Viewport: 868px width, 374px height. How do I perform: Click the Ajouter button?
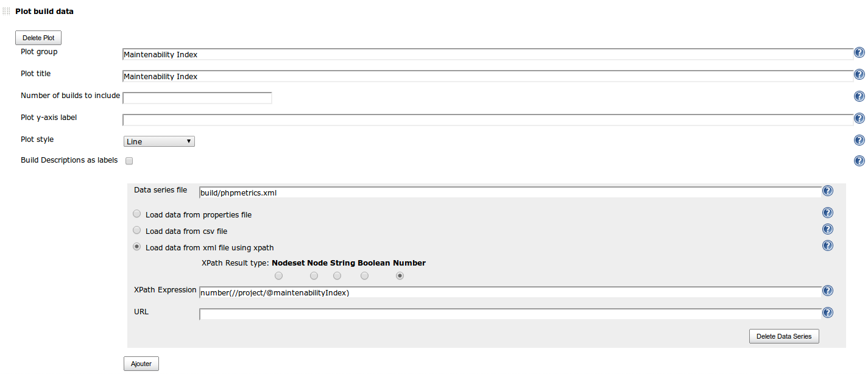[x=141, y=364]
